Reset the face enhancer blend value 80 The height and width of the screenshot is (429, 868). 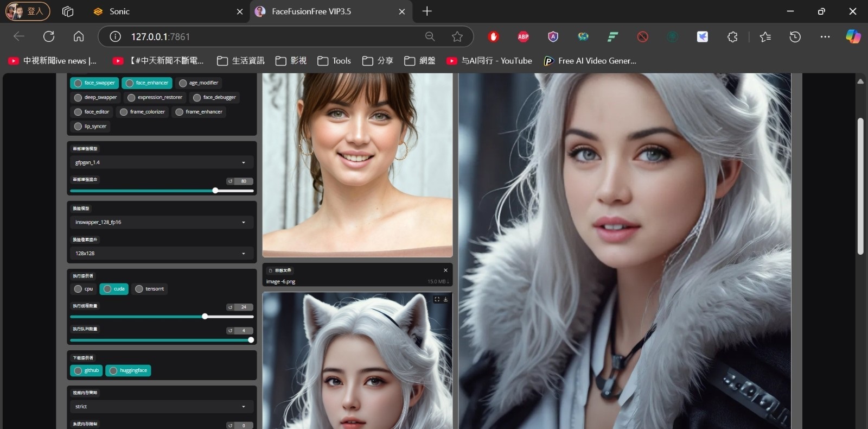230,181
